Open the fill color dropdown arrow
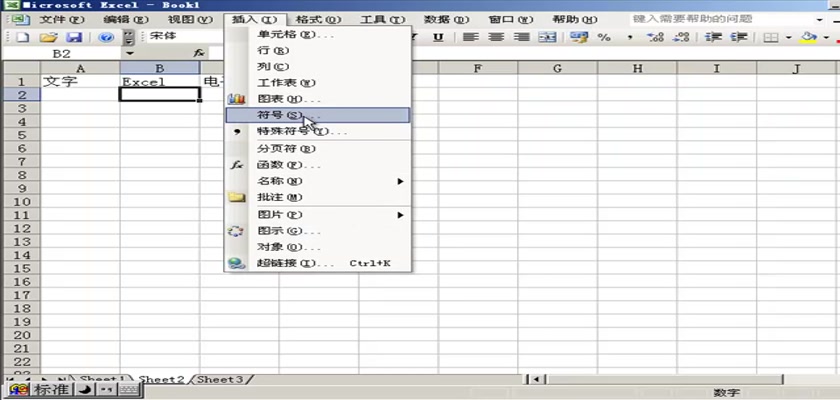 pos(826,37)
